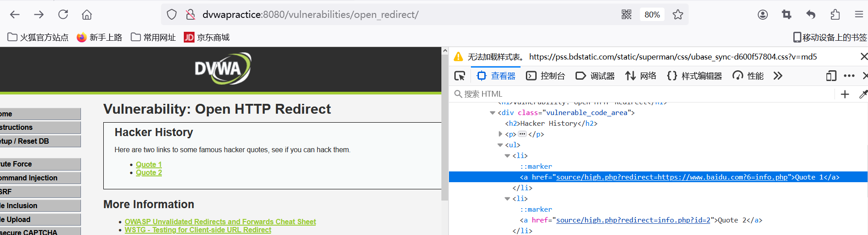Screen dimensions: 868x235
Task: Bookmark this page with the star
Action: click(x=678, y=14)
